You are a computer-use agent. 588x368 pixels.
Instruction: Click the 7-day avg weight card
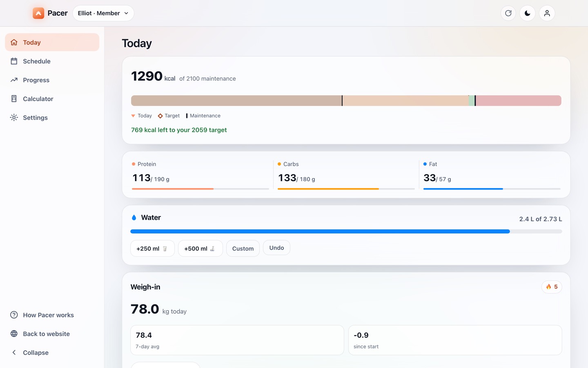click(x=237, y=340)
